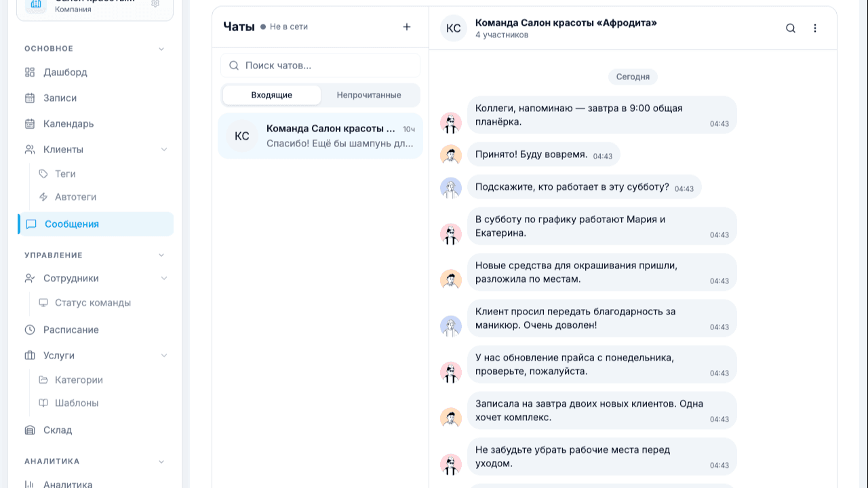Expand the Услуги menu

coord(163,355)
